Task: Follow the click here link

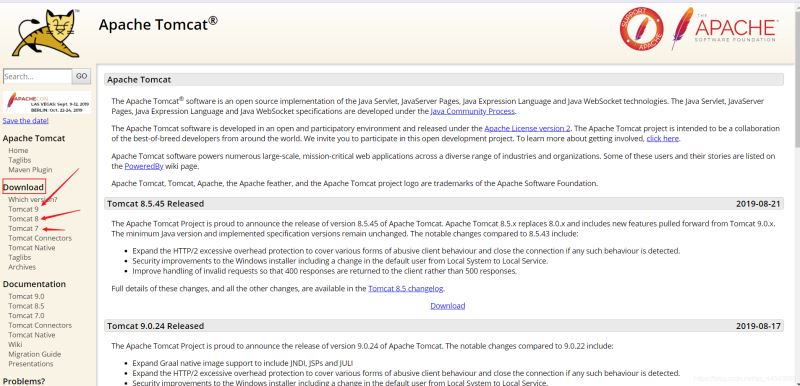Action: (x=662, y=138)
